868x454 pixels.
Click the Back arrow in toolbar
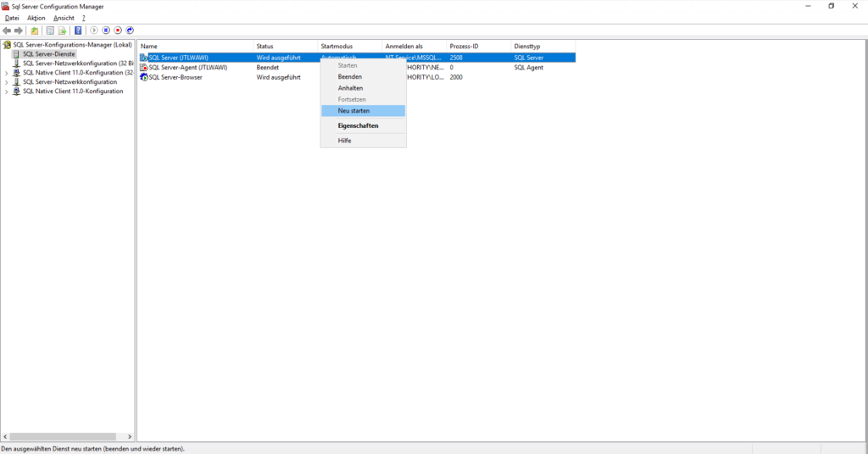point(7,30)
